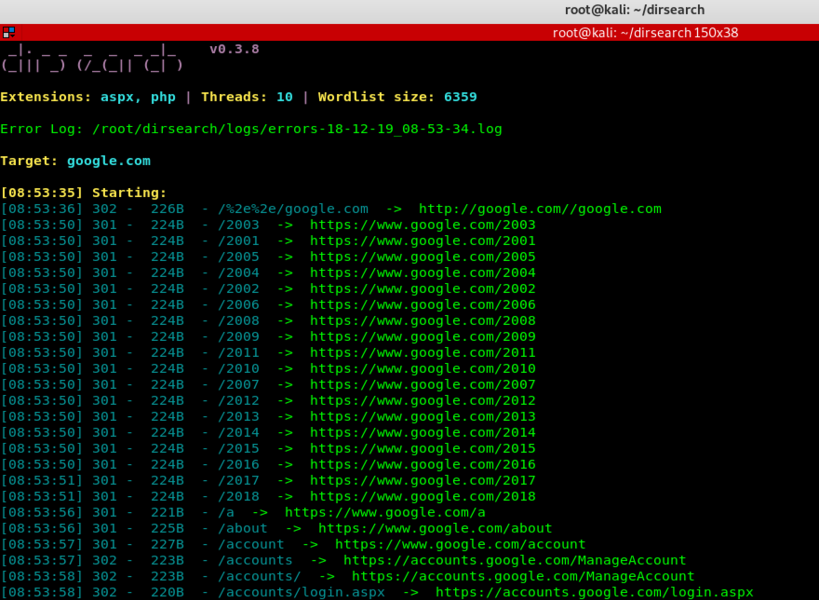Viewport: 819px width, 600px height.
Task: Click the [08:53:35] Starting line
Action: tap(84, 193)
